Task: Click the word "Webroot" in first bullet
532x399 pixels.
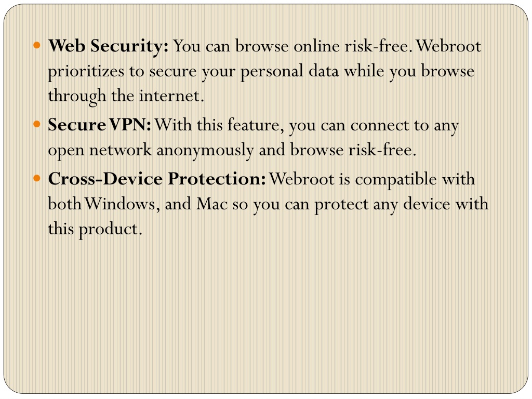Action: click(x=448, y=46)
